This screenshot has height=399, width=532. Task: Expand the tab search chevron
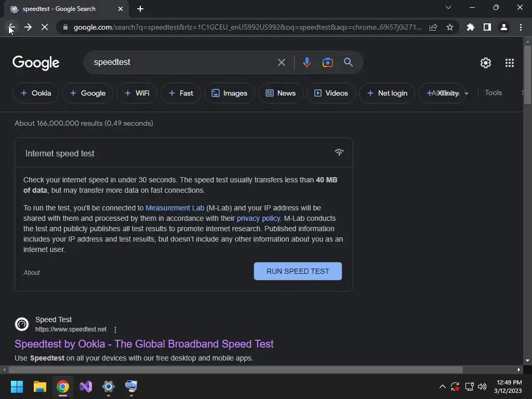click(448, 7)
